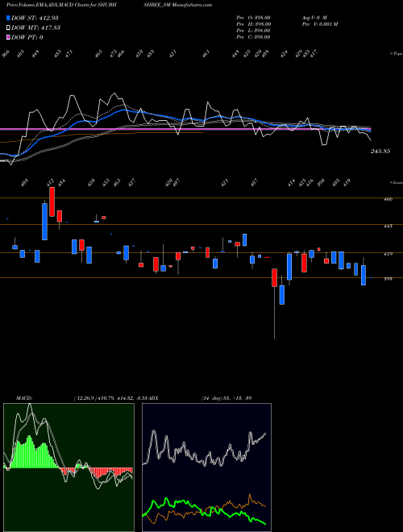Click the last large blue candle near 398
The image size is (403, 532).
(x=364, y=275)
